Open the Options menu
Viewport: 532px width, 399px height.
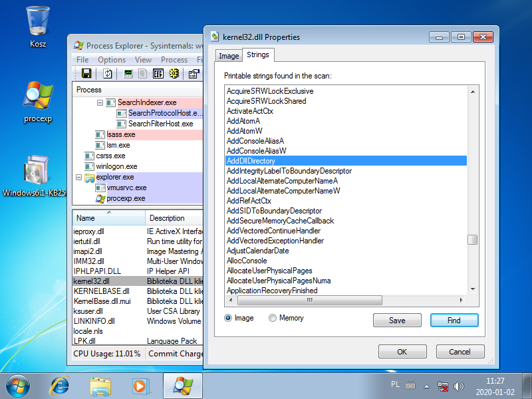[111, 59]
